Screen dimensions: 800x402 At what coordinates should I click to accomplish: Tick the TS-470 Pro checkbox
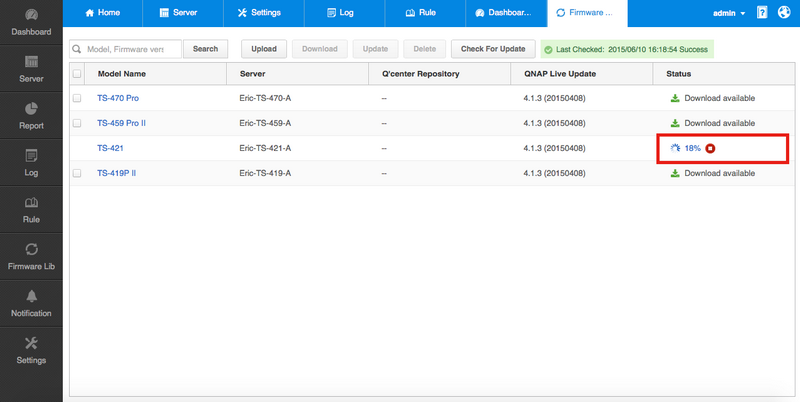coord(77,98)
